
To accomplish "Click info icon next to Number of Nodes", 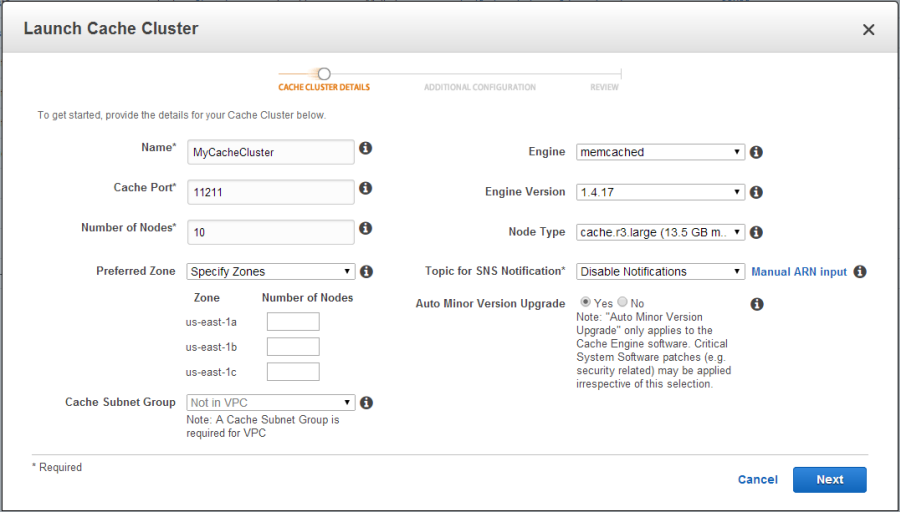I will click(x=366, y=228).
